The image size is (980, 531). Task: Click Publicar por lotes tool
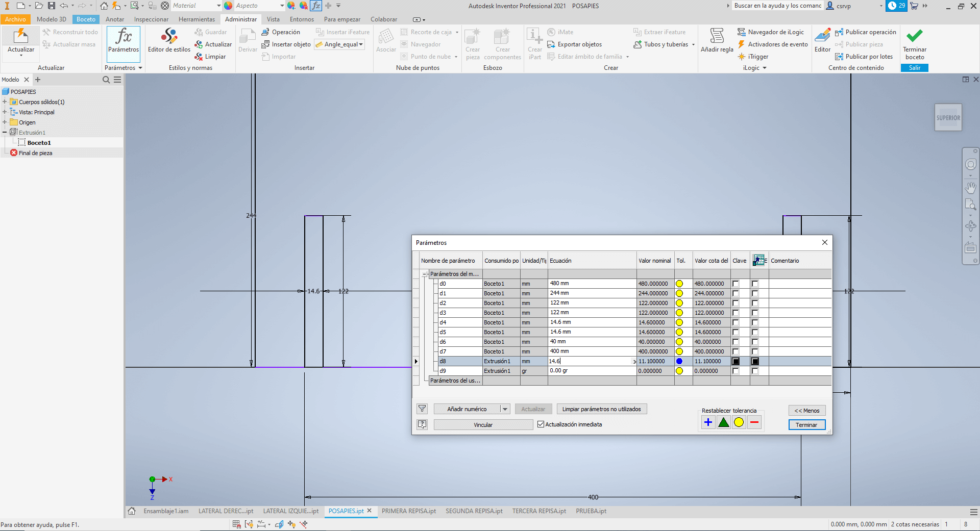click(x=864, y=57)
